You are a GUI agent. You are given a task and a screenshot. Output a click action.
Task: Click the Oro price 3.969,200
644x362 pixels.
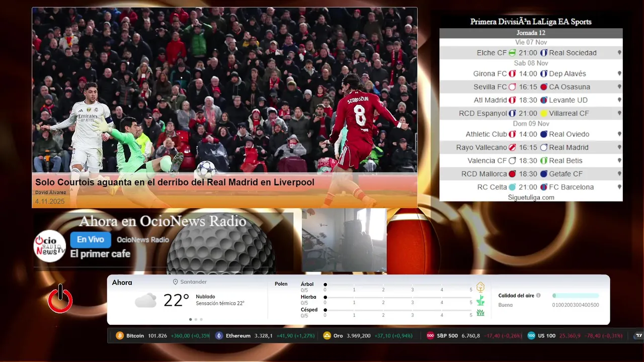click(x=359, y=336)
